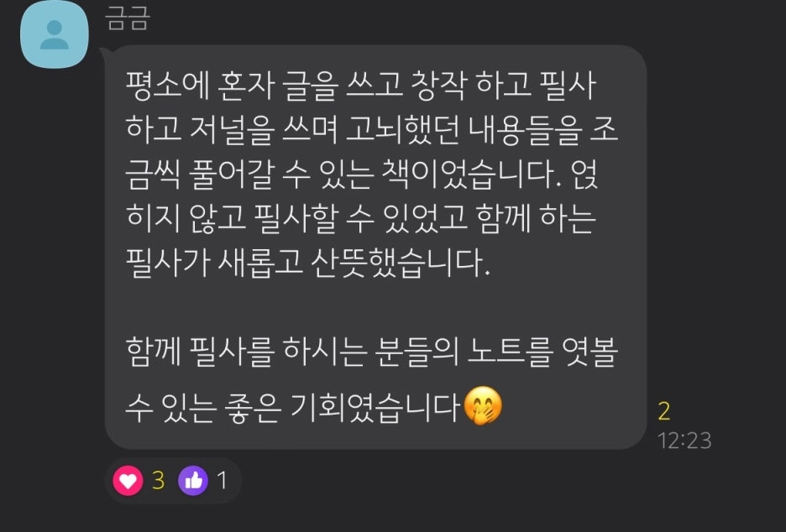Click the heart reaction count 3
The image size is (786, 532).
[159, 481]
